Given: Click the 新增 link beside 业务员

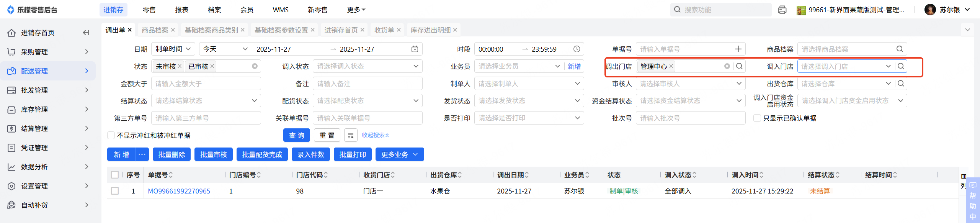Looking at the screenshot, I should pyautogui.click(x=574, y=66).
